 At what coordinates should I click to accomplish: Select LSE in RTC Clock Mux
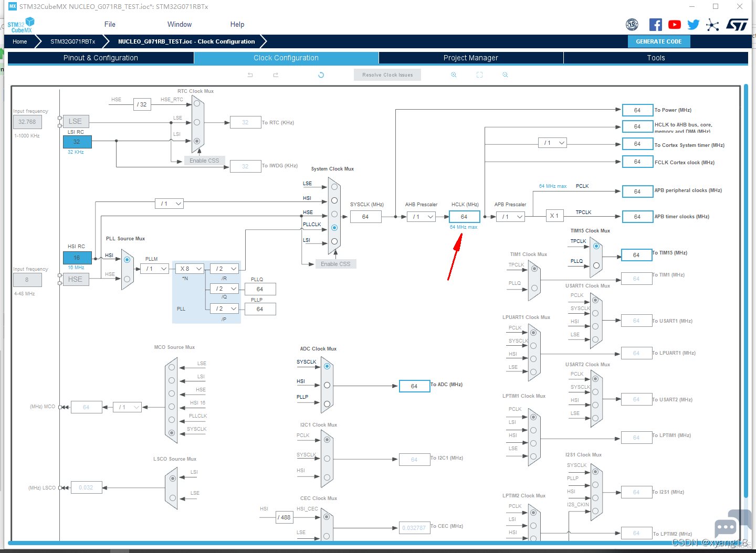(197, 122)
